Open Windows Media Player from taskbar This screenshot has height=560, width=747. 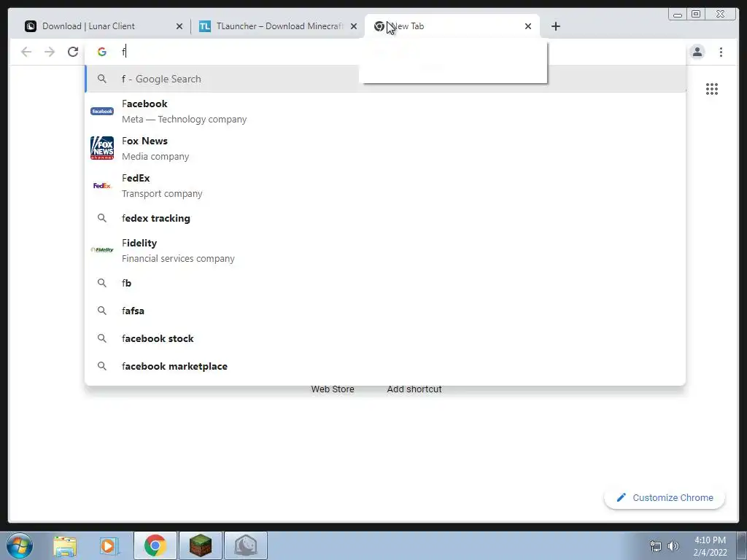click(109, 545)
